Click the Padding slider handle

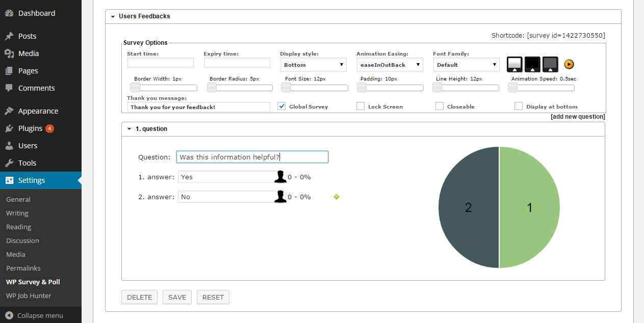pos(362,88)
